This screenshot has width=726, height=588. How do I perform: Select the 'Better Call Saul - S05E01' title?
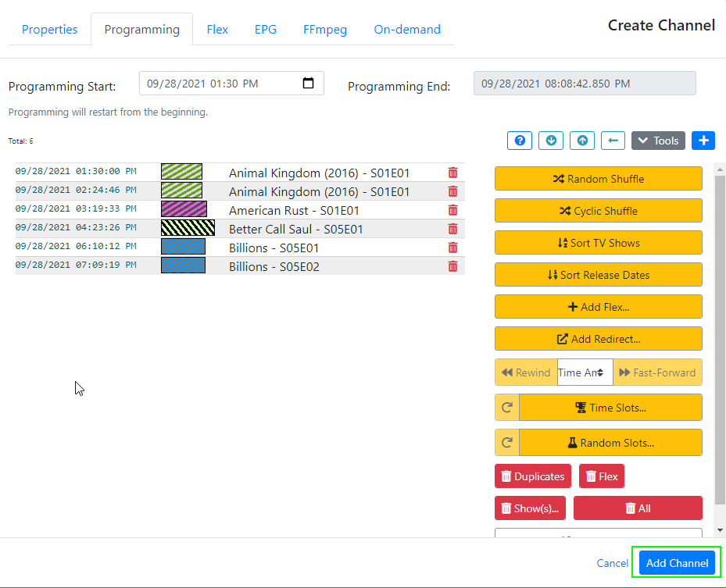296,229
